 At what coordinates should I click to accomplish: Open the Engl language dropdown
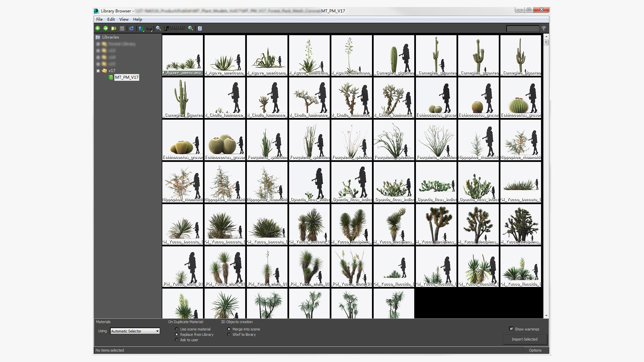[149, 29]
